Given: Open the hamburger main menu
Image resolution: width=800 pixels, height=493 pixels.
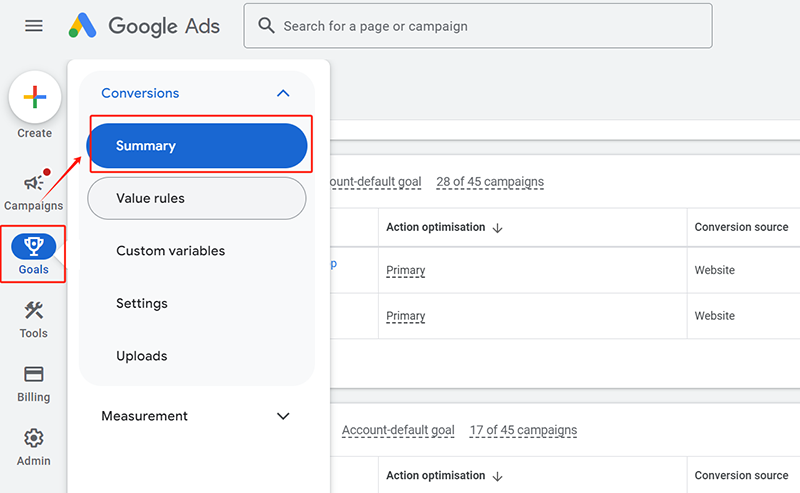Looking at the screenshot, I should click(34, 26).
